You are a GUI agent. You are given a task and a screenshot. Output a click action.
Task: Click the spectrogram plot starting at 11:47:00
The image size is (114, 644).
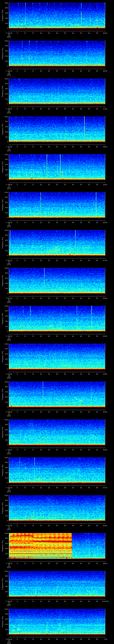[57, 129]
